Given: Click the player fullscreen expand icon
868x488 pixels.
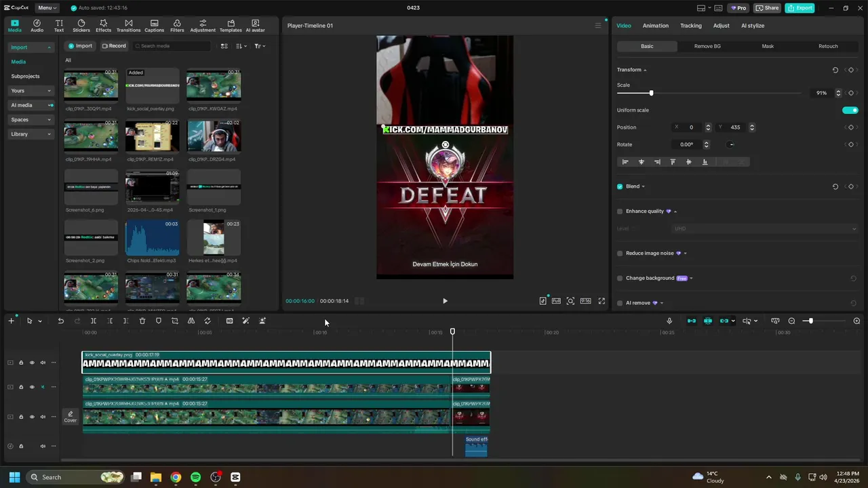Looking at the screenshot, I should (601, 301).
